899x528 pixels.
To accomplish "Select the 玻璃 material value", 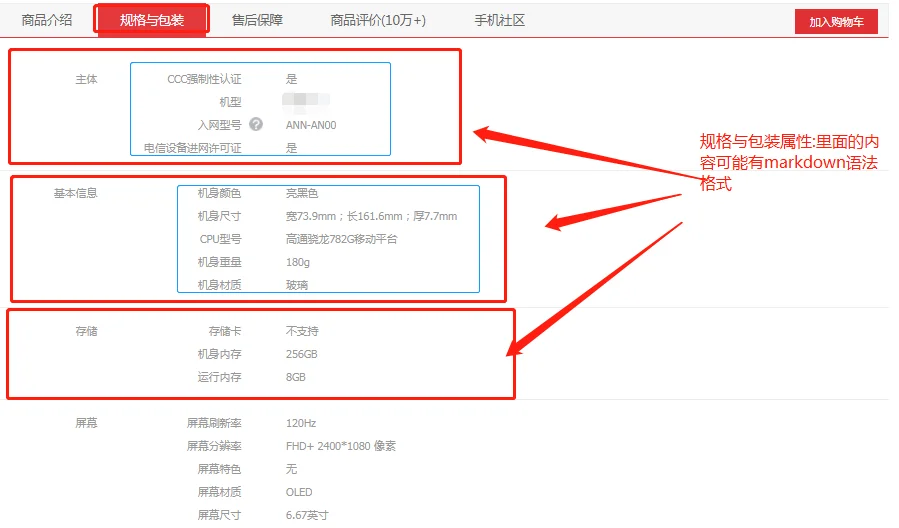I will [x=296, y=285].
